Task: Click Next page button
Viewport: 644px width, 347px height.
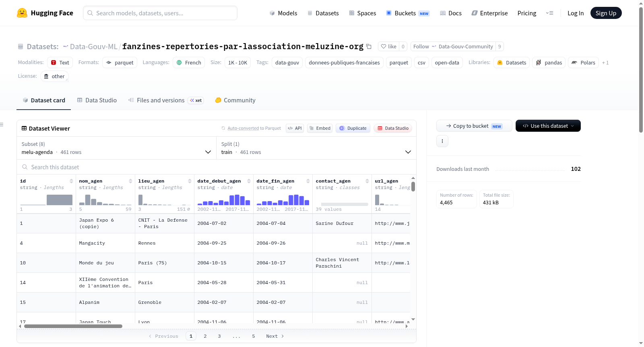Action: pyautogui.click(x=275, y=336)
